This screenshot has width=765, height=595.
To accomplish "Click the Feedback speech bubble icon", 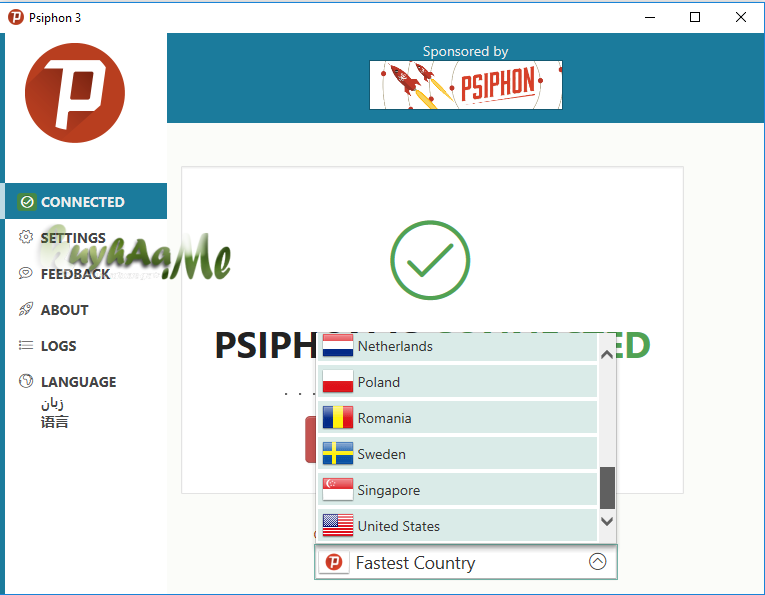I will [x=26, y=273].
